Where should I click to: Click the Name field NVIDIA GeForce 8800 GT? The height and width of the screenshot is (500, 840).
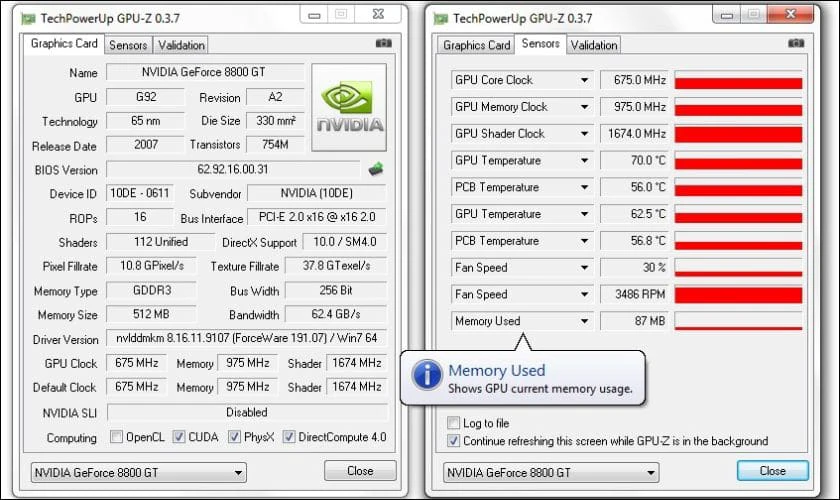[x=205, y=72]
